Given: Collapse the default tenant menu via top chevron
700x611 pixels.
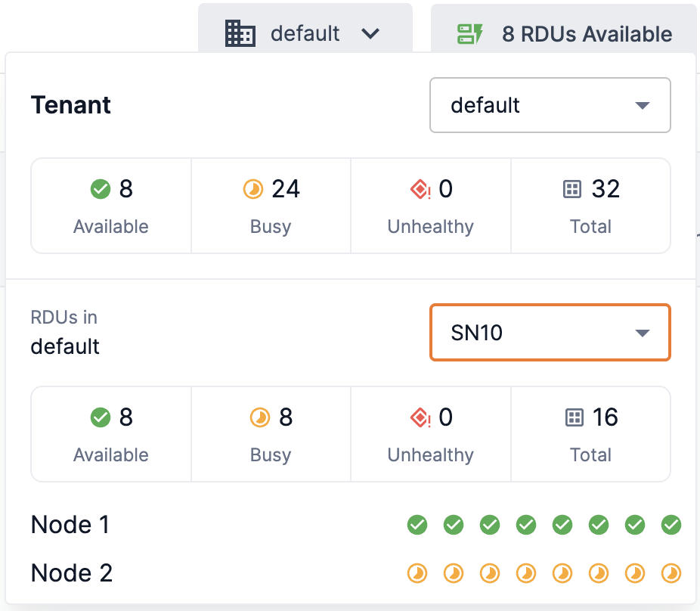Looking at the screenshot, I should click(370, 33).
